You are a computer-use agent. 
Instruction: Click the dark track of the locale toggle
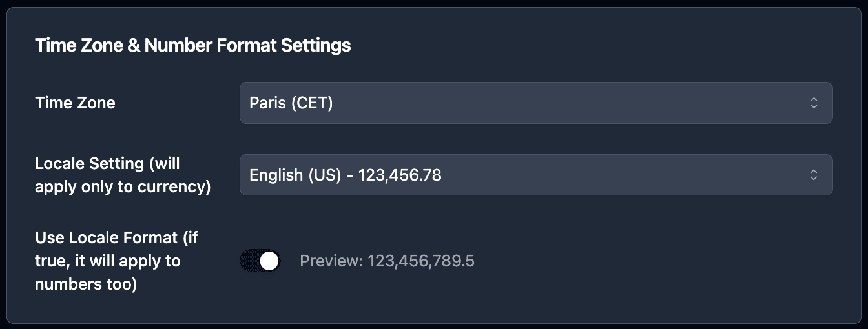(x=249, y=261)
